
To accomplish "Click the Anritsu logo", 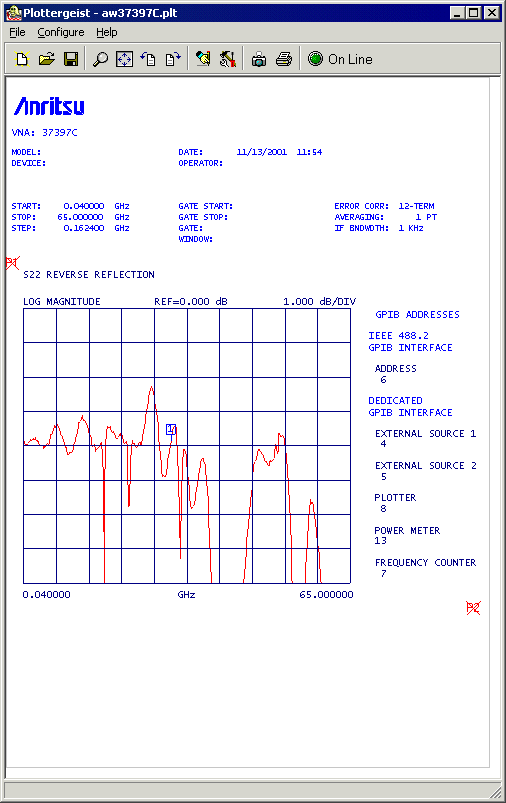I will (x=49, y=106).
